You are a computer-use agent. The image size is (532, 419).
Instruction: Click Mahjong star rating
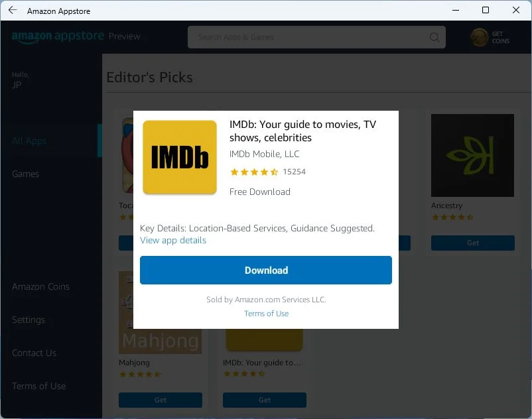tap(140, 375)
